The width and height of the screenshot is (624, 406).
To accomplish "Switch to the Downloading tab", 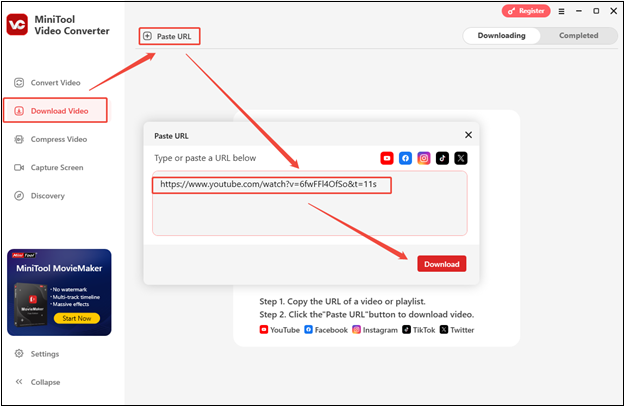I will 501,35.
